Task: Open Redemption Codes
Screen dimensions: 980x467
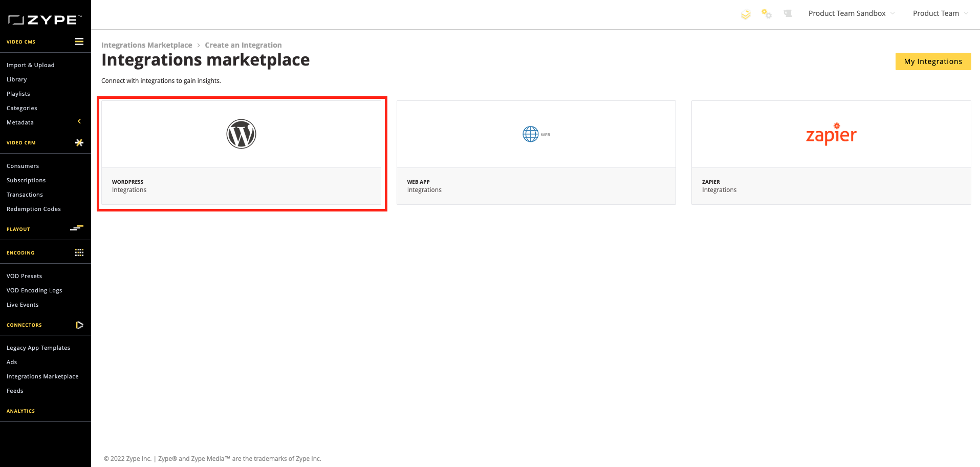Action: (34, 209)
